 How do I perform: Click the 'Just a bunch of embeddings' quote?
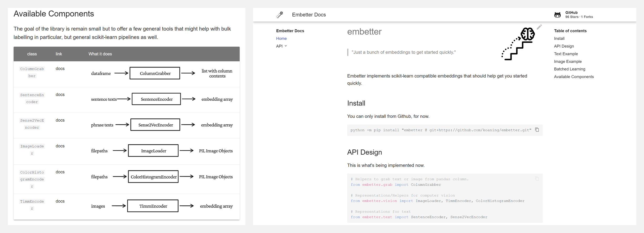(x=404, y=52)
